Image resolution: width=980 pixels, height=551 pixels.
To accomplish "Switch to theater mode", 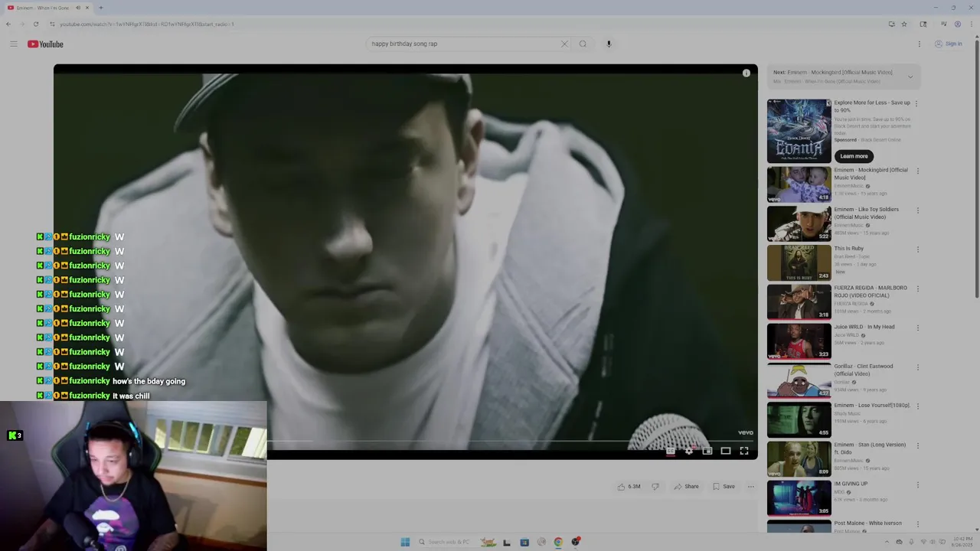I will 726,451.
